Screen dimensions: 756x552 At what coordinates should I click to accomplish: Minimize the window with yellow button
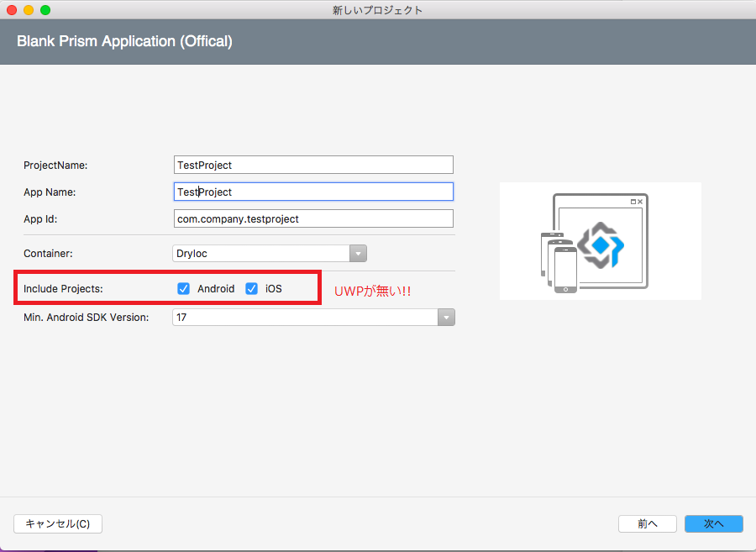29,10
